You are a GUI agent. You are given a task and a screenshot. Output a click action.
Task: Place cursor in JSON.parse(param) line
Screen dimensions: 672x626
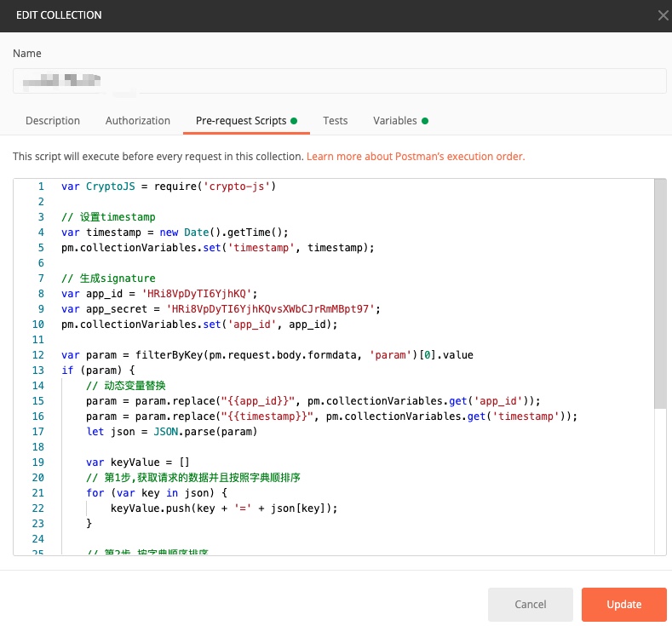point(171,432)
